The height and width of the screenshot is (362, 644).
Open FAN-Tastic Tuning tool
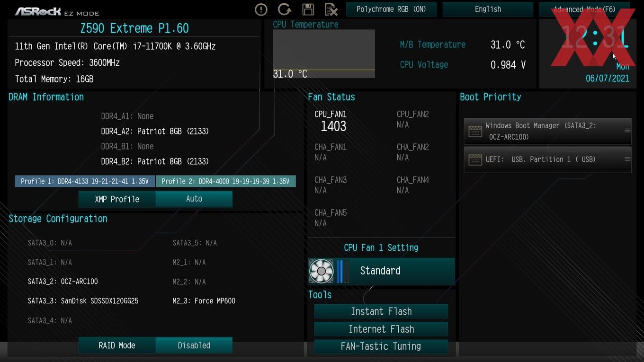click(x=381, y=346)
